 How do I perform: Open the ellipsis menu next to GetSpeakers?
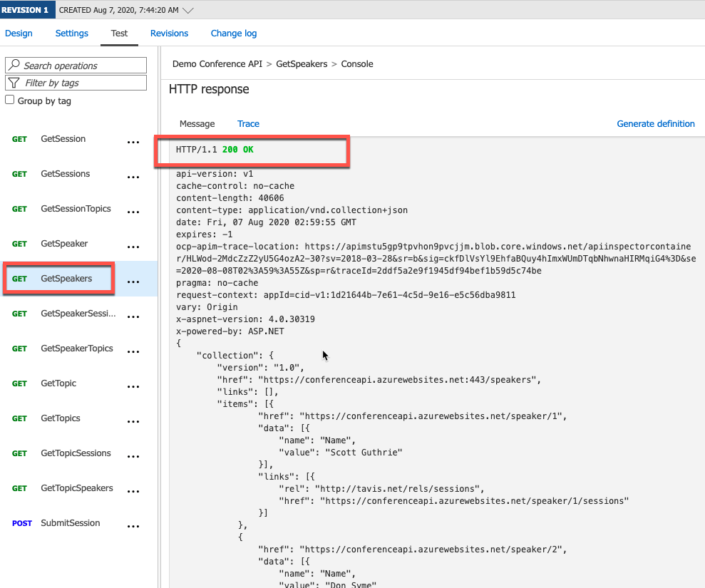pos(133,282)
